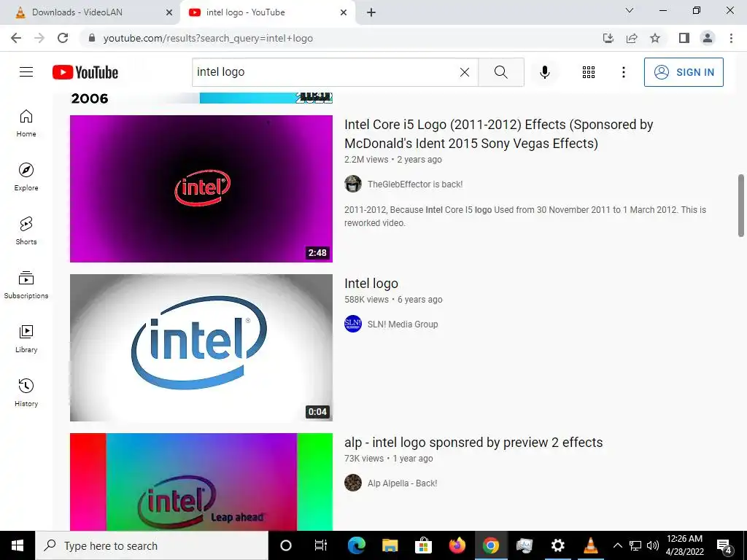Start voice search with microphone icon
This screenshot has height=560, width=747.
(x=545, y=72)
